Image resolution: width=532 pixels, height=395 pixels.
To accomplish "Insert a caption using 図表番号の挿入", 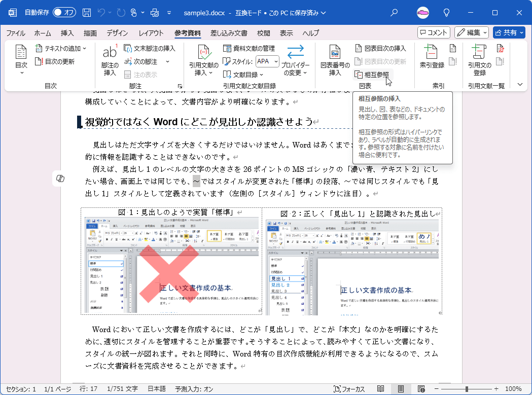I will click(x=334, y=60).
